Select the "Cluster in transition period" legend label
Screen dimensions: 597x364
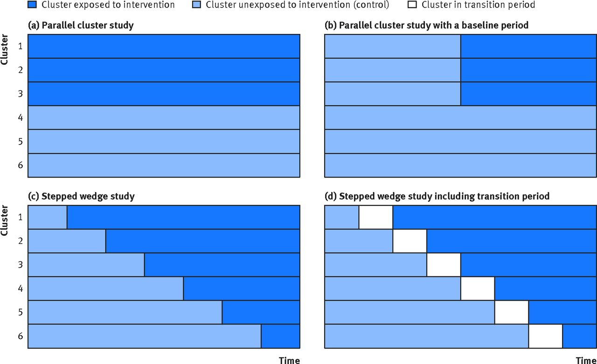coord(478,6)
